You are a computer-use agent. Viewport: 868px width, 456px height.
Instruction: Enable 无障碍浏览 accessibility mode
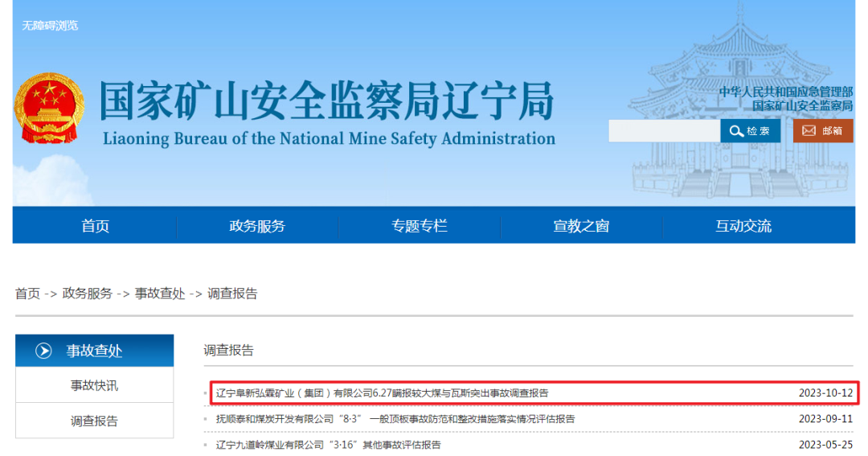pos(50,25)
